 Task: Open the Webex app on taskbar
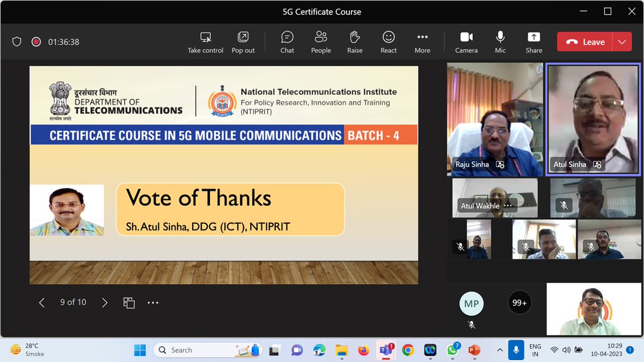430,350
